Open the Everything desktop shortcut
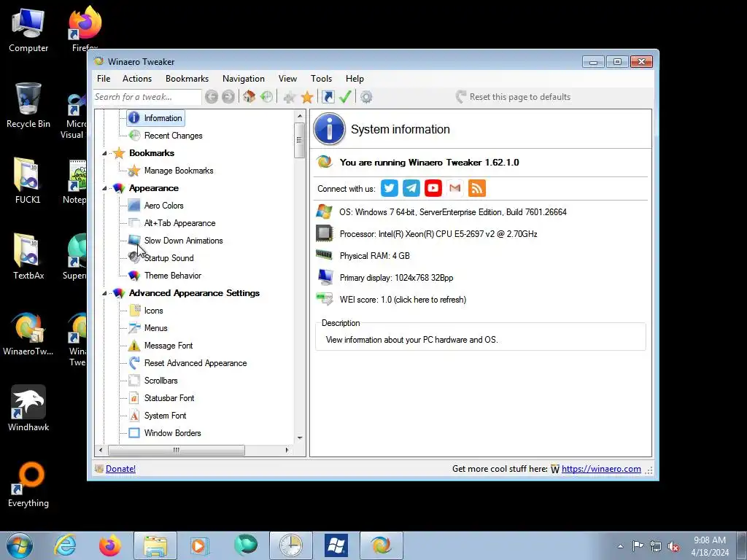The image size is (747, 560). point(28,484)
